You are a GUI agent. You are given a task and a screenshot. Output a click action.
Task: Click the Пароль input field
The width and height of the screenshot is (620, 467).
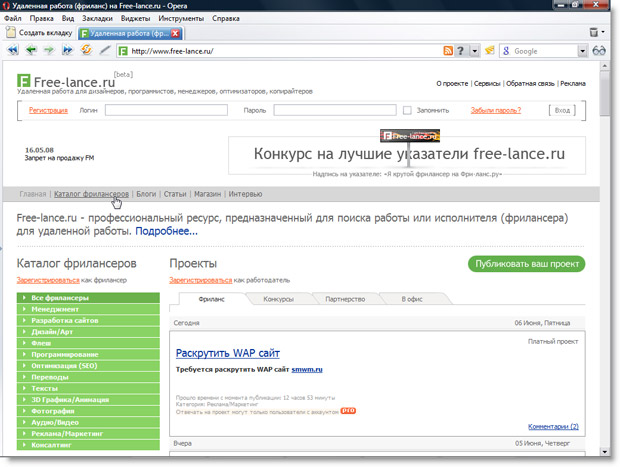point(335,110)
